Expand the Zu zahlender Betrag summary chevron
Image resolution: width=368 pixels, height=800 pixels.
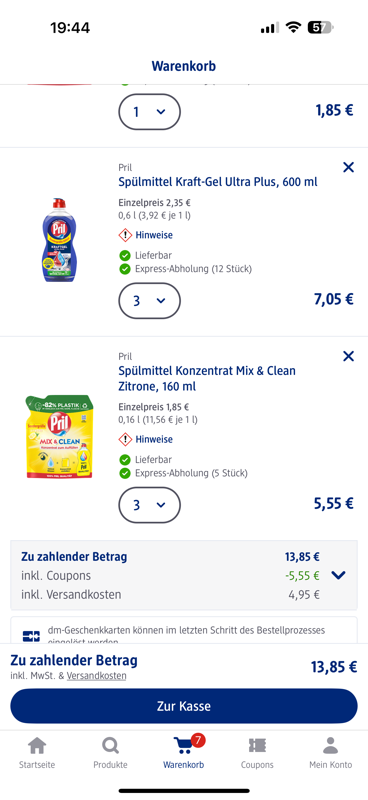(x=338, y=576)
